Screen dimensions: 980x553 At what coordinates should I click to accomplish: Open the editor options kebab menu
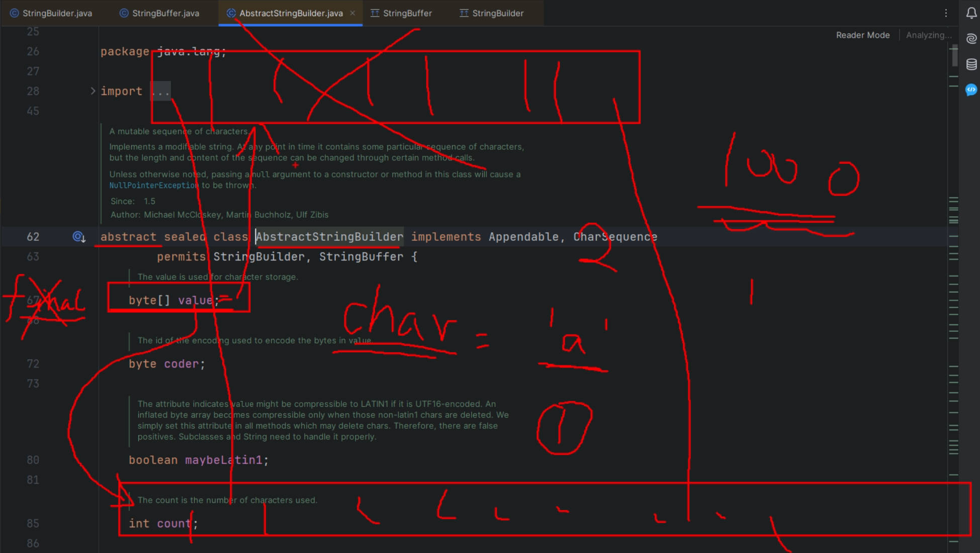(946, 13)
